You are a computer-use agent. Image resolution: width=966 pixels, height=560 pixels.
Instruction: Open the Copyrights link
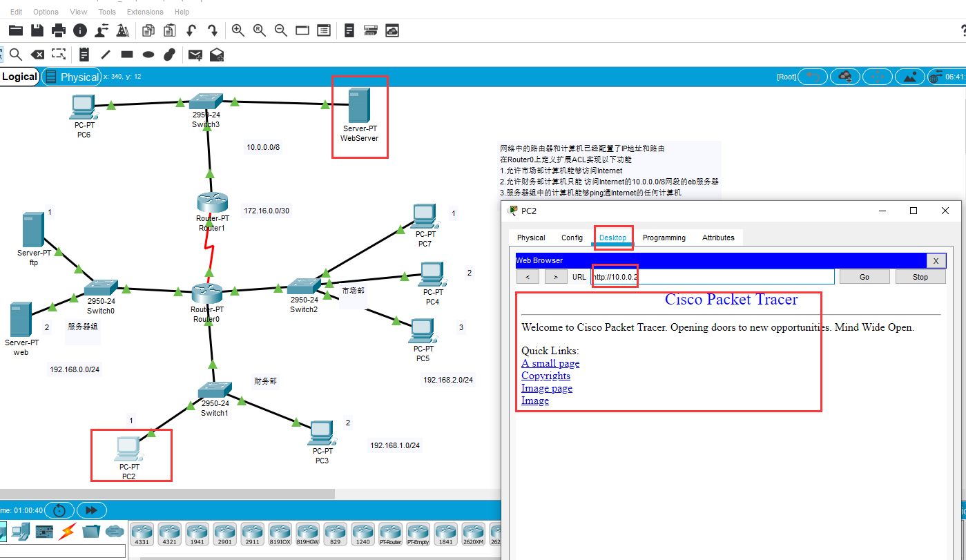[x=545, y=376]
